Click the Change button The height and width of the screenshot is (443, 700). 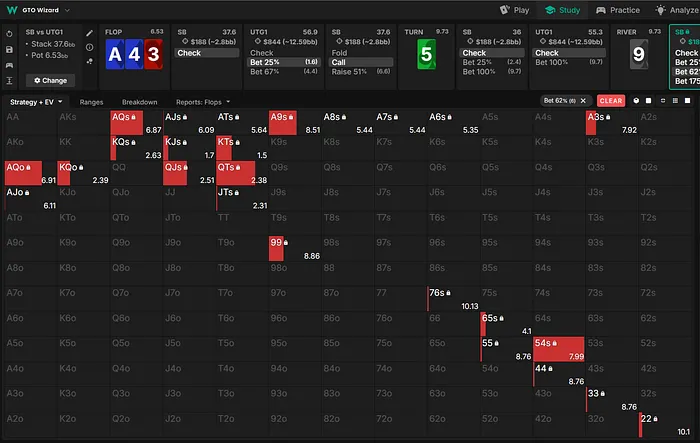tap(50, 80)
